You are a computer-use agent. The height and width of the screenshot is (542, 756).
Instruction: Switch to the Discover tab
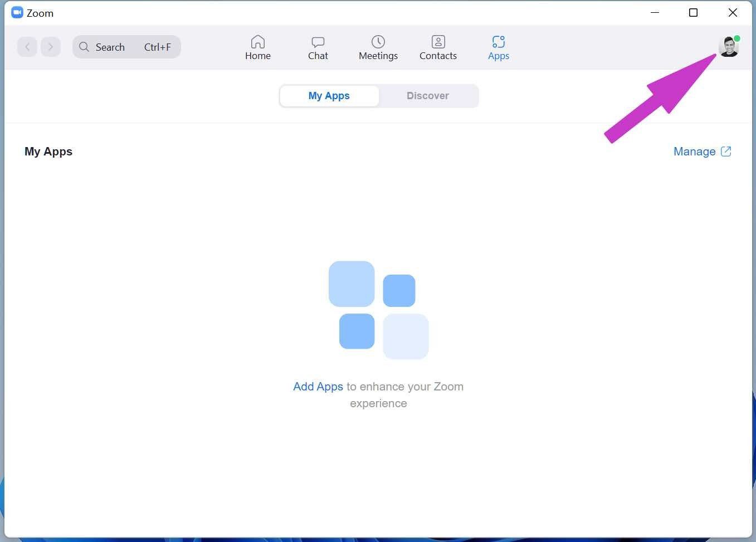tap(428, 96)
